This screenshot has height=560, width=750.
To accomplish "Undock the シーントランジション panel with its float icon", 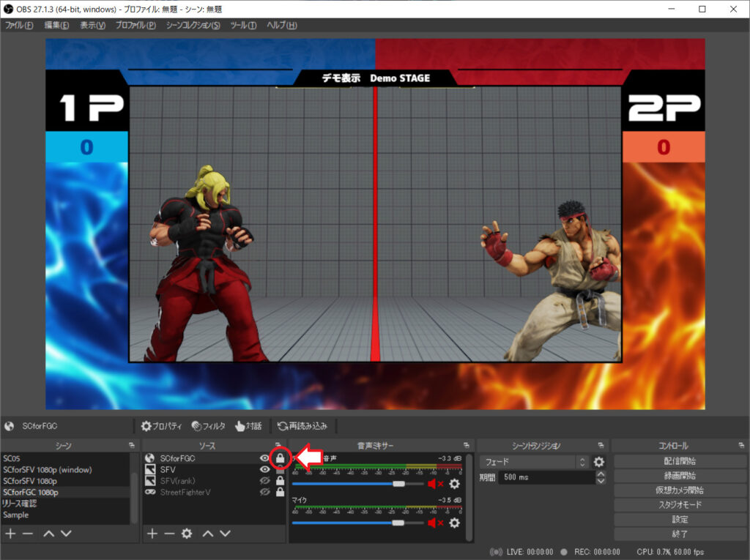I will pos(601,445).
